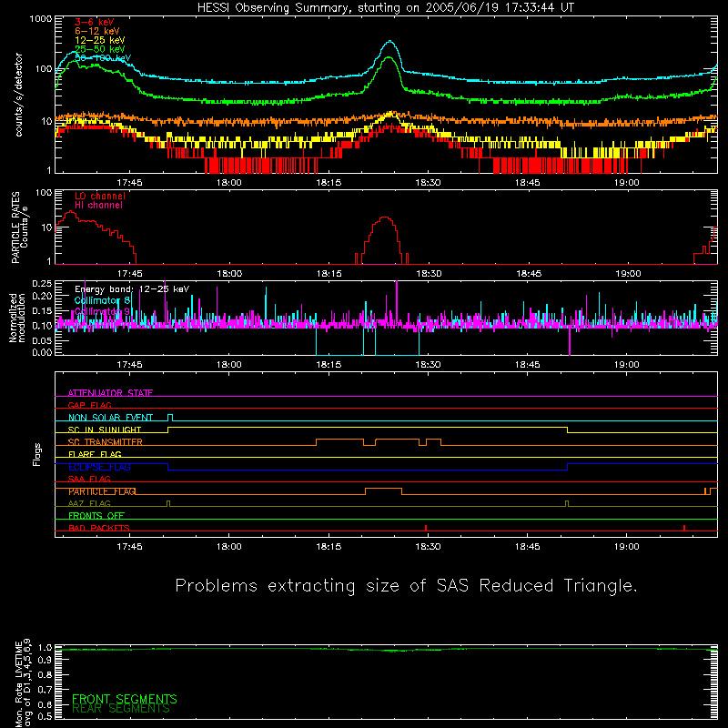Click the Normalized modulation axis label
This screenshot has width=728, height=728.
17,318
